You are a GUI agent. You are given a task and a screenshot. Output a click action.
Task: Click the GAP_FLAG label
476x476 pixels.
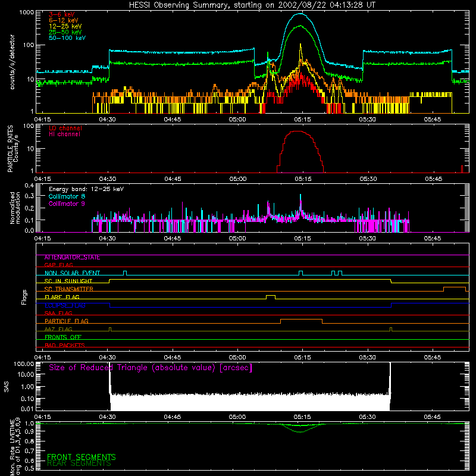coord(58,265)
